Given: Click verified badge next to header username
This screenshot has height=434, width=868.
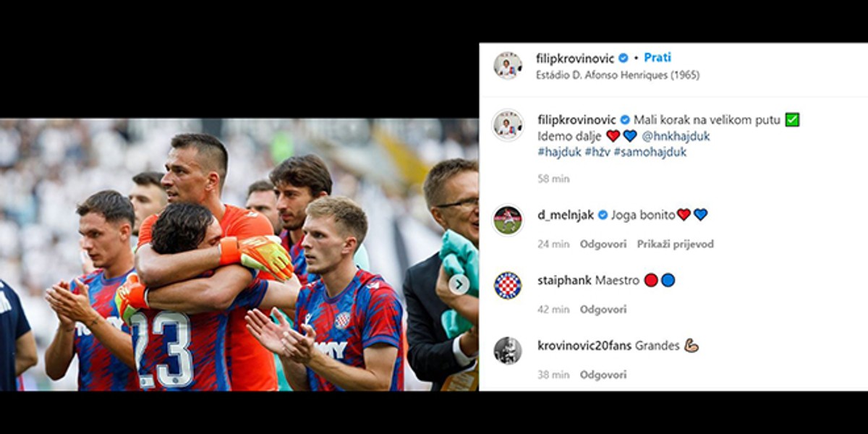Looking at the screenshot, I should coord(623,58).
